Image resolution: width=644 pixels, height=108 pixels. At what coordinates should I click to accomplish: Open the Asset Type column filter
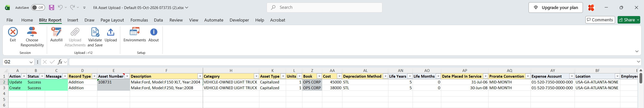click(x=283, y=76)
